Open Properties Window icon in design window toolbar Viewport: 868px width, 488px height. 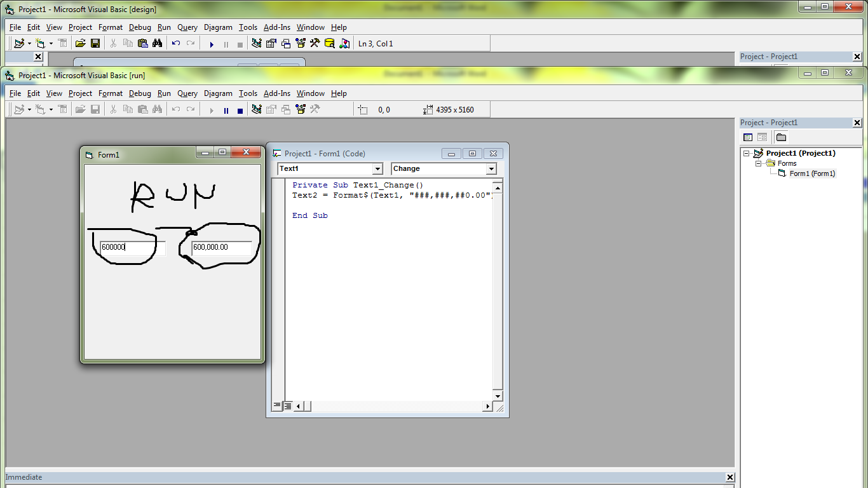coord(271,43)
